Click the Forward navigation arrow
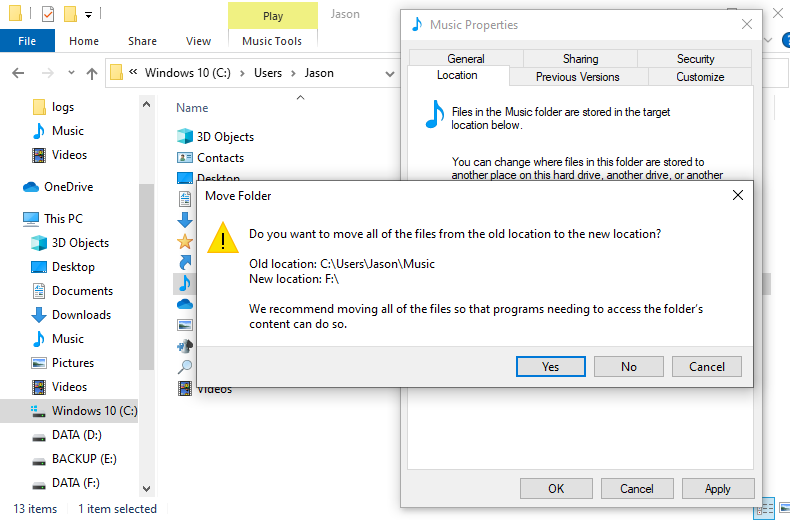The image size is (790, 520). point(47,73)
